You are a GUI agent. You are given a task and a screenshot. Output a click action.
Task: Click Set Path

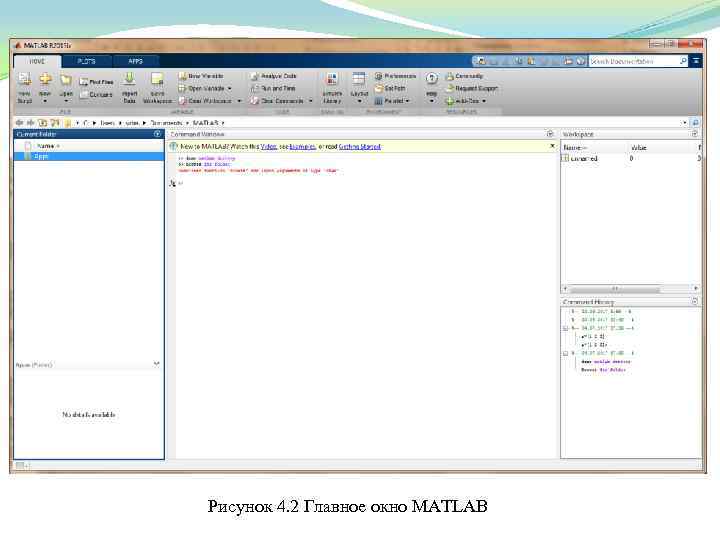(390, 88)
